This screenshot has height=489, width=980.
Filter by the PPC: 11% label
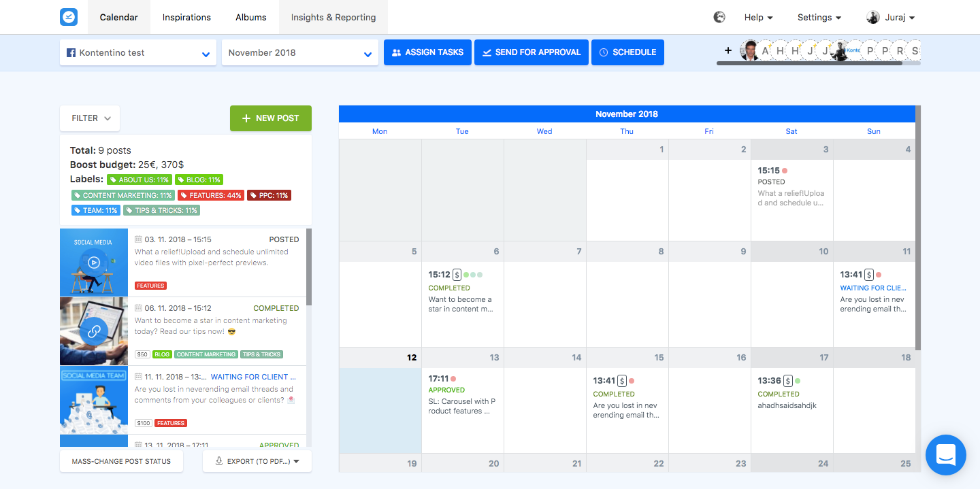[269, 195]
